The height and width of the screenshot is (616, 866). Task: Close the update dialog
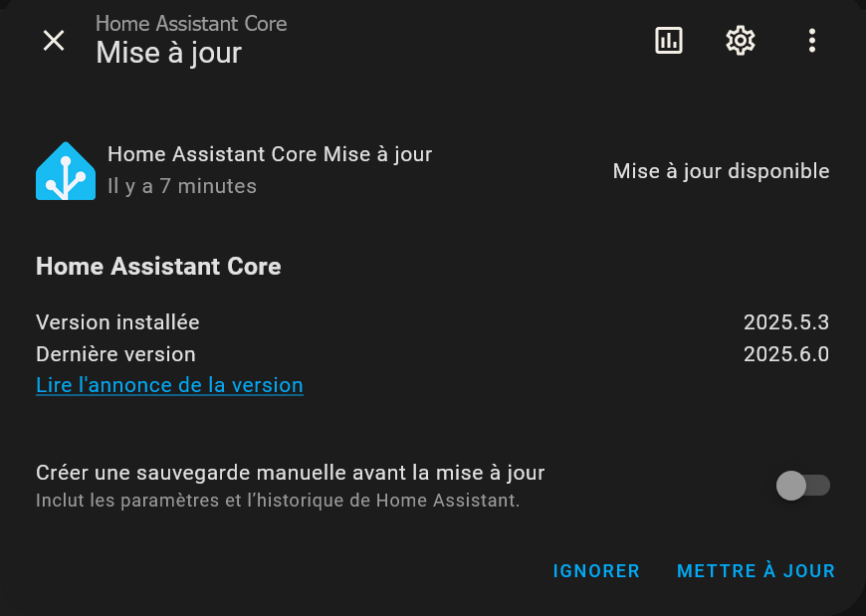tap(54, 40)
